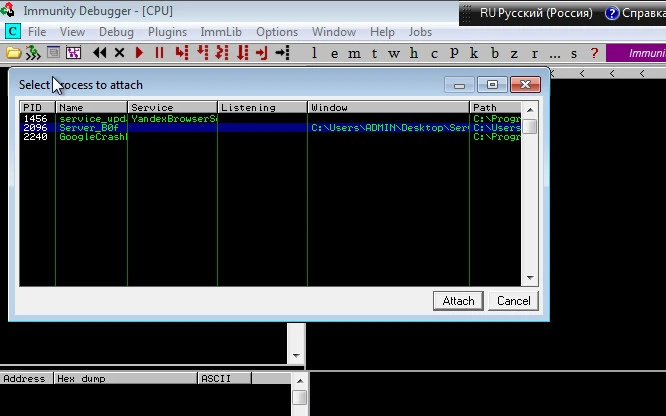The image size is (666, 416).
Task: Click the purple graph toolbar icon
Action: 73,53
